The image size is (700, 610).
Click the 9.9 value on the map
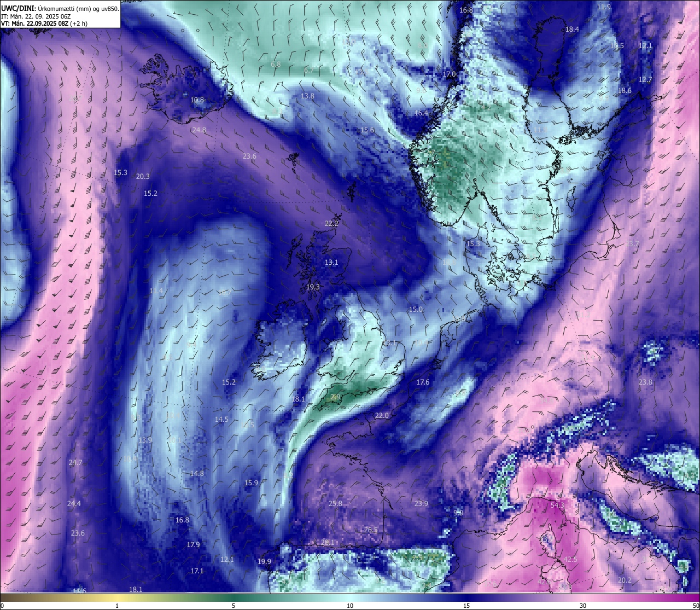(458, 513)
